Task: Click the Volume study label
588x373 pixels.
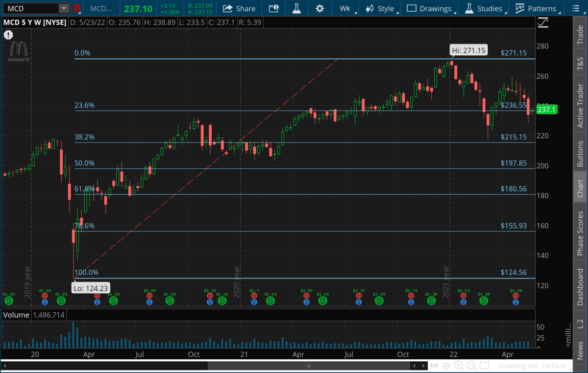Action: [16, 315]
